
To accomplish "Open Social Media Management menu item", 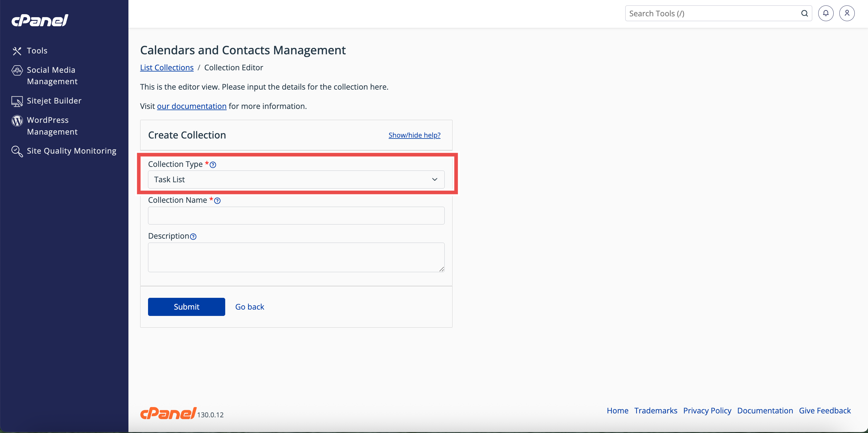I will tap(52, 75).
